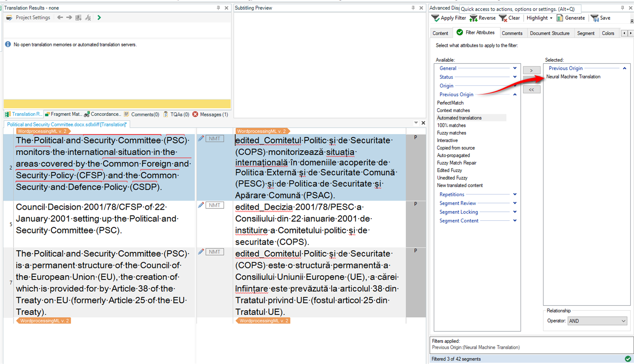Screen dimensions: 634x364
Task: Select the Interactive attribute
Action: pos(447,140)
